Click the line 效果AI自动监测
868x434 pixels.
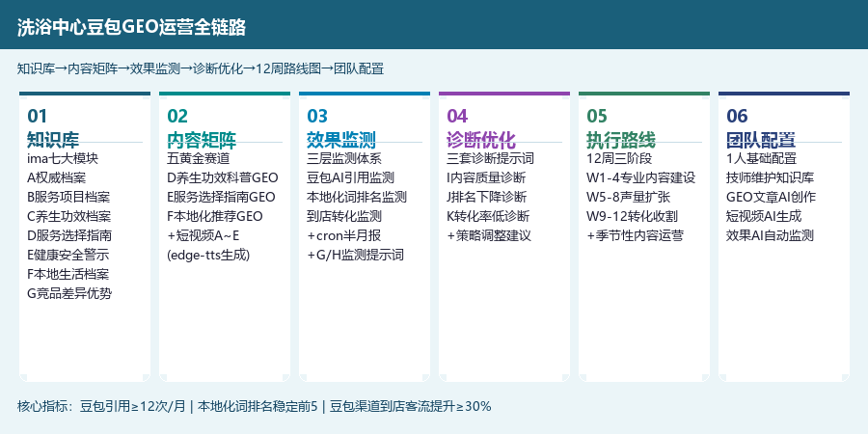pos(770,236)
